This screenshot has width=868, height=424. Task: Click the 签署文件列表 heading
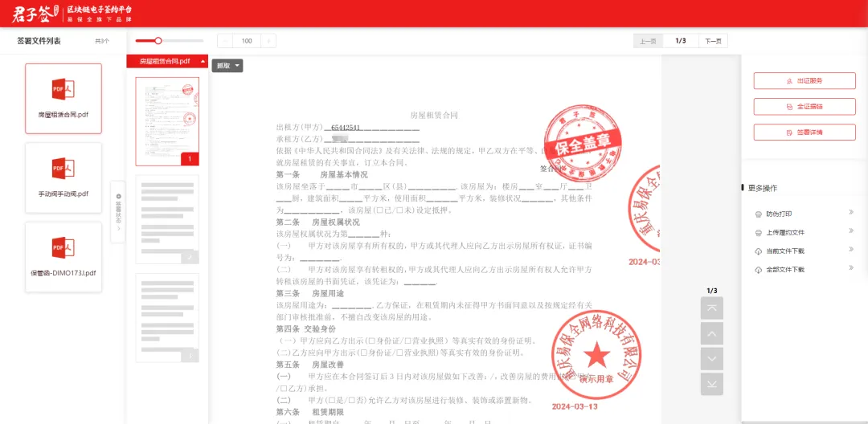pos(39,41)
